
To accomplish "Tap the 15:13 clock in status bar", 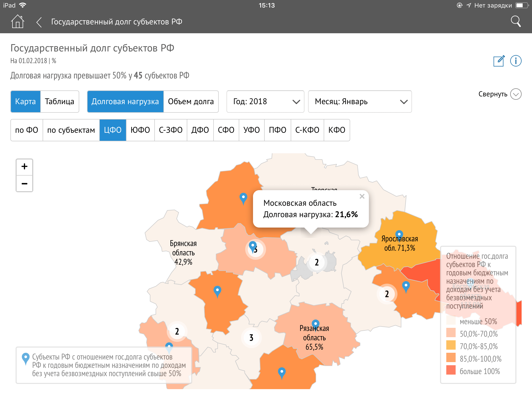I will pyautogui.click(x=267, y=5).
